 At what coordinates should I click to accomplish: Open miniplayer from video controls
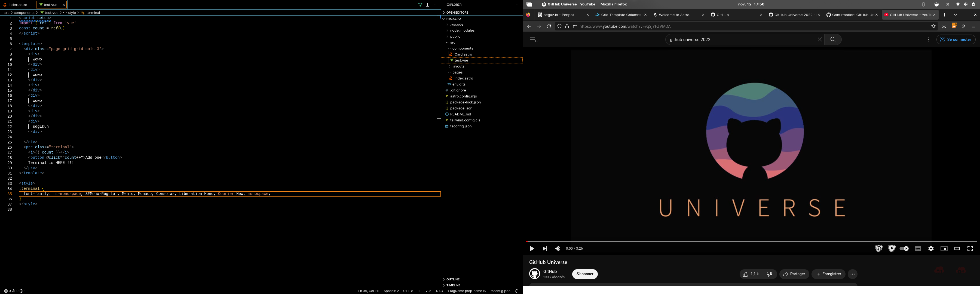pyautogui.click(x=944, y=248)
